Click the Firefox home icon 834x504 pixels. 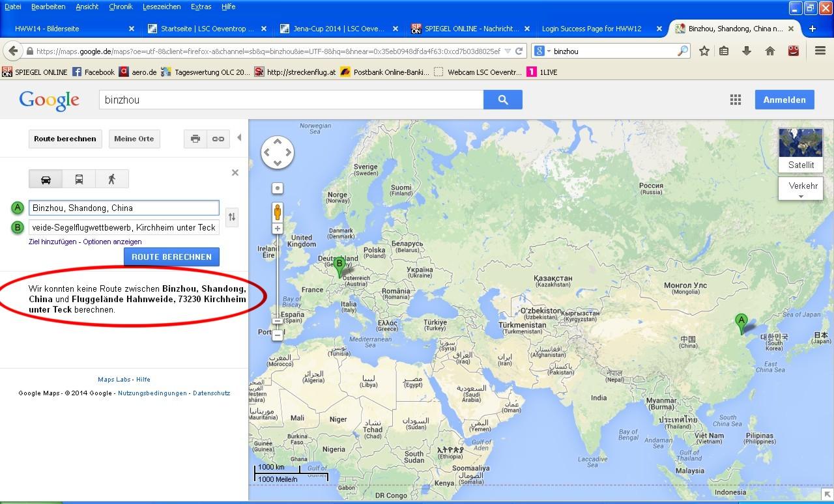[769, 51]
